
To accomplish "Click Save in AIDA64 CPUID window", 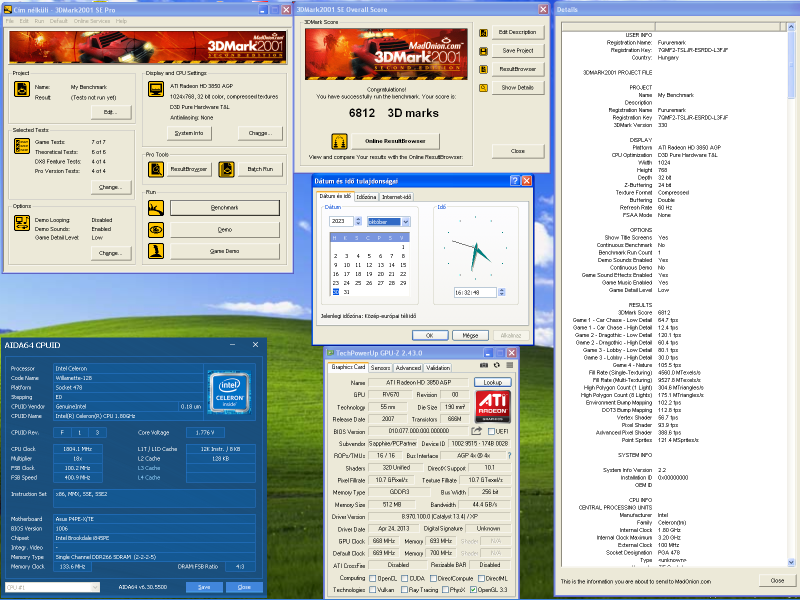I will pos(204,587).
